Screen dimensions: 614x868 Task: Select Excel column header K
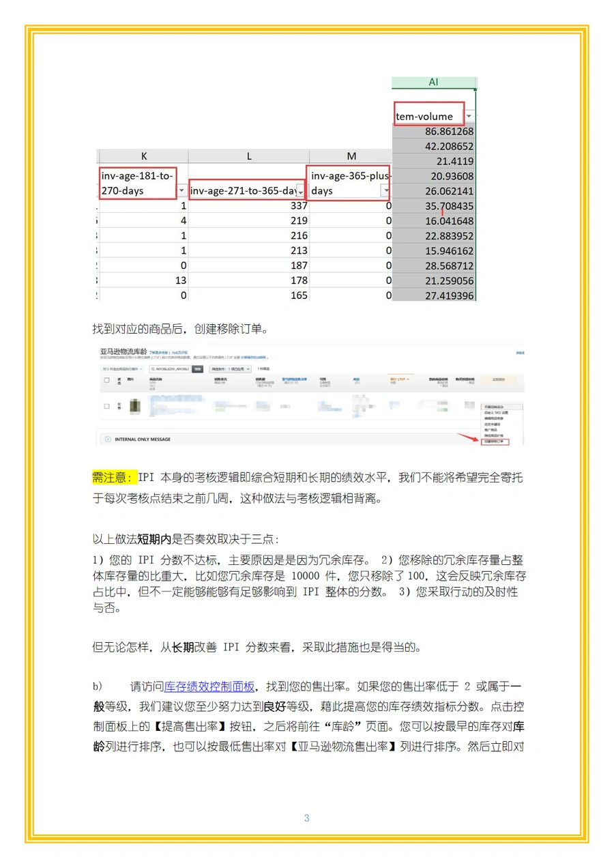(144, 156)
